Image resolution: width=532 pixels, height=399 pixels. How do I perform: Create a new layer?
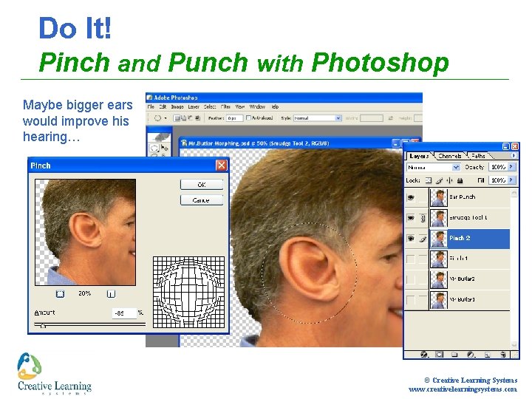pyautogui.click(x=487, y=355)
